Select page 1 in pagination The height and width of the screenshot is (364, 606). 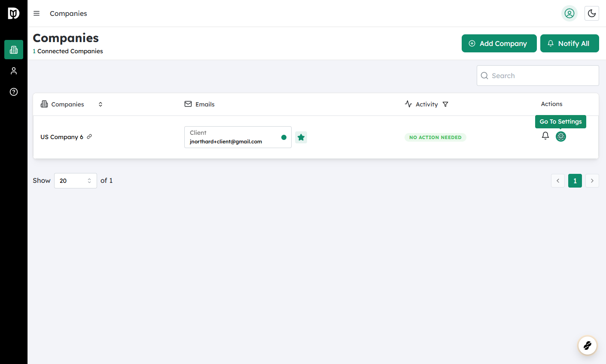click(575, 181)
